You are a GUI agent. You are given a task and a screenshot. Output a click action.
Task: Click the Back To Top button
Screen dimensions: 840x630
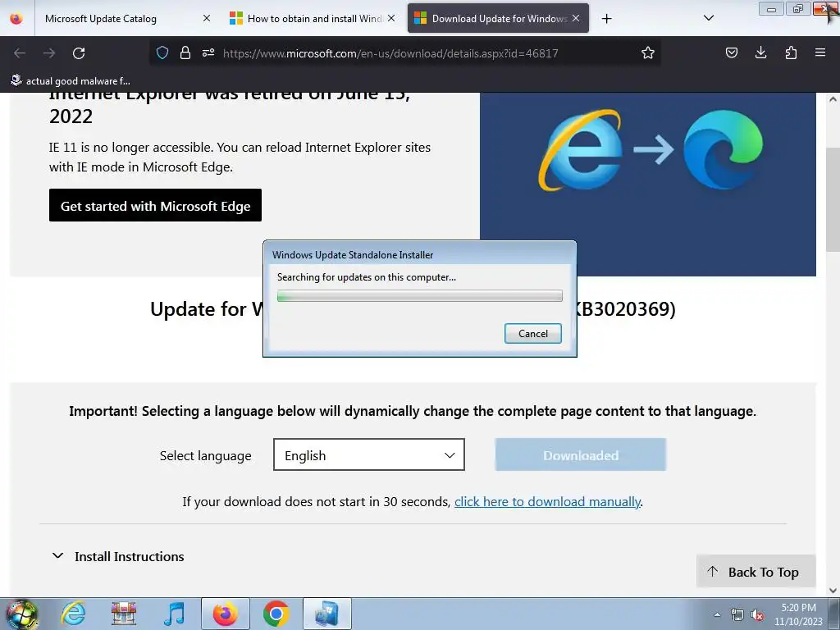click(x=756, y=572)
